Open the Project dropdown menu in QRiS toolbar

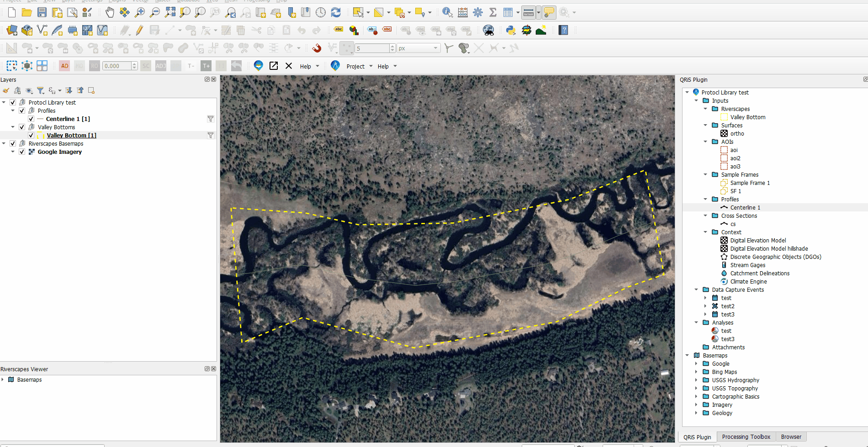click(x=360, y=66)
